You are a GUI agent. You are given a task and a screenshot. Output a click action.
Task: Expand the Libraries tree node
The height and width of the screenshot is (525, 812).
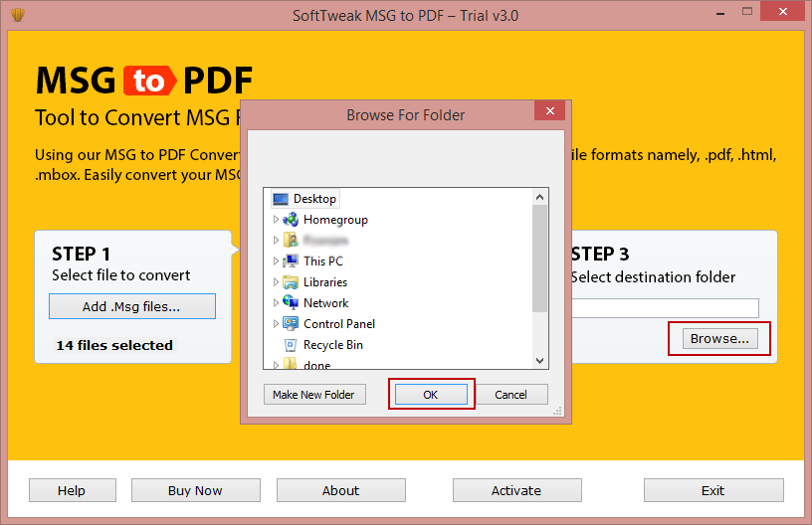coord(276,282)
